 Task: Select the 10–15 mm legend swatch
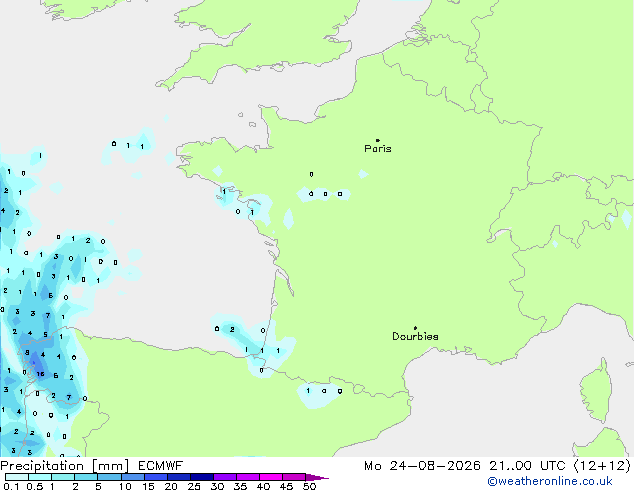coord(132,477)
